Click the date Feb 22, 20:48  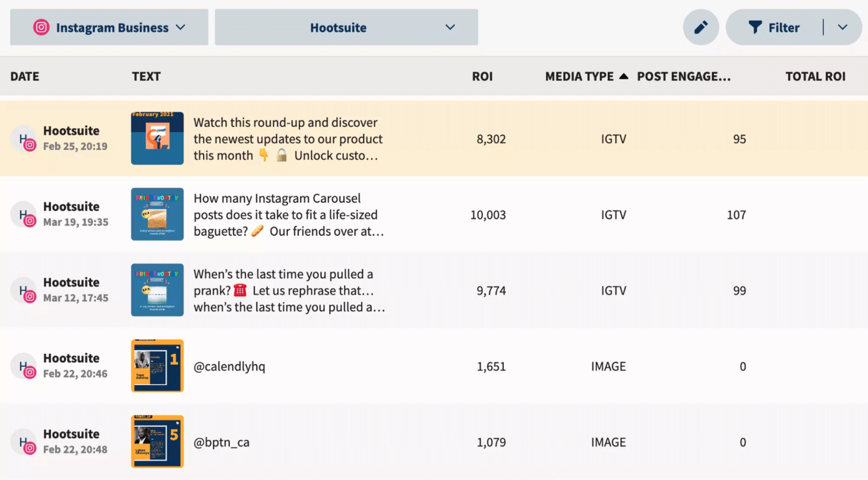coord(75,449)
